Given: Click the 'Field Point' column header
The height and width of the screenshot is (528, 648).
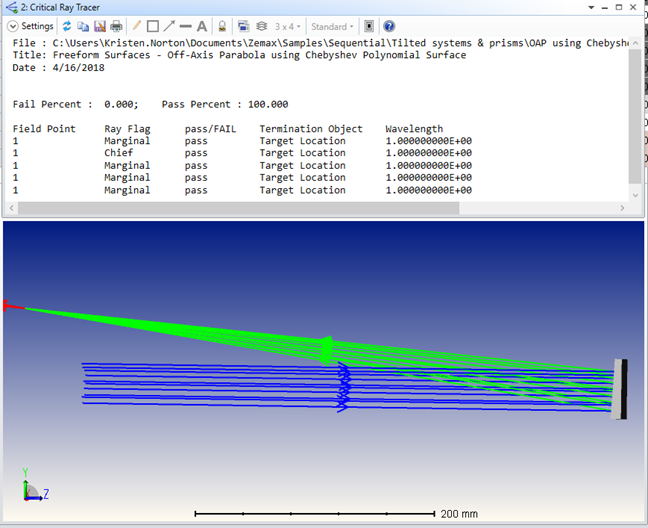Looking at the screenshot, I should [x=44, y=129].
